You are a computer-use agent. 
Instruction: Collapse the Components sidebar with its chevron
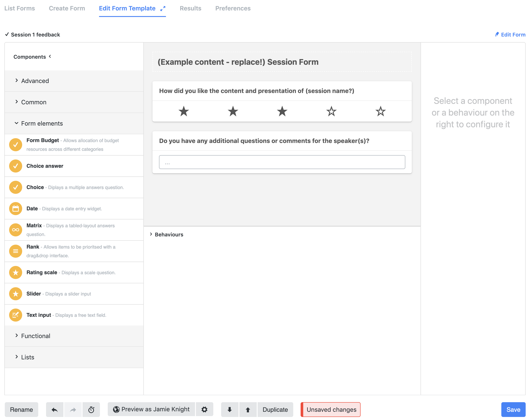(x=50, y=56)
